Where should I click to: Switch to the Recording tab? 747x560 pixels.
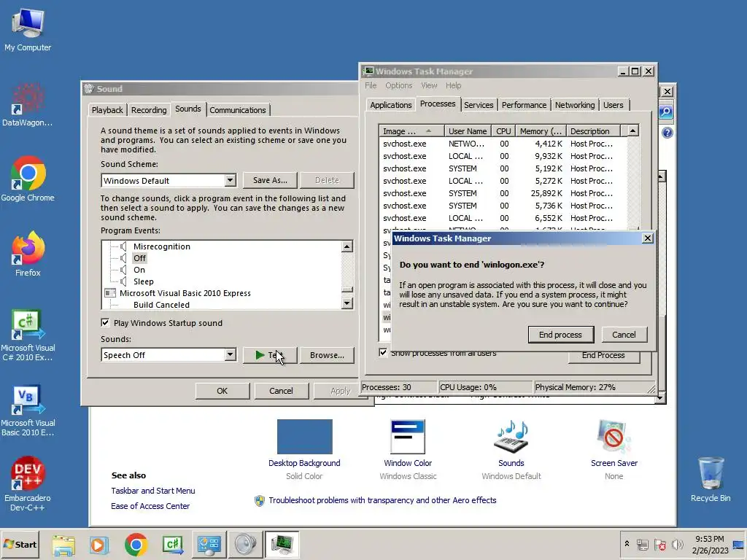(x=149, y=110)
